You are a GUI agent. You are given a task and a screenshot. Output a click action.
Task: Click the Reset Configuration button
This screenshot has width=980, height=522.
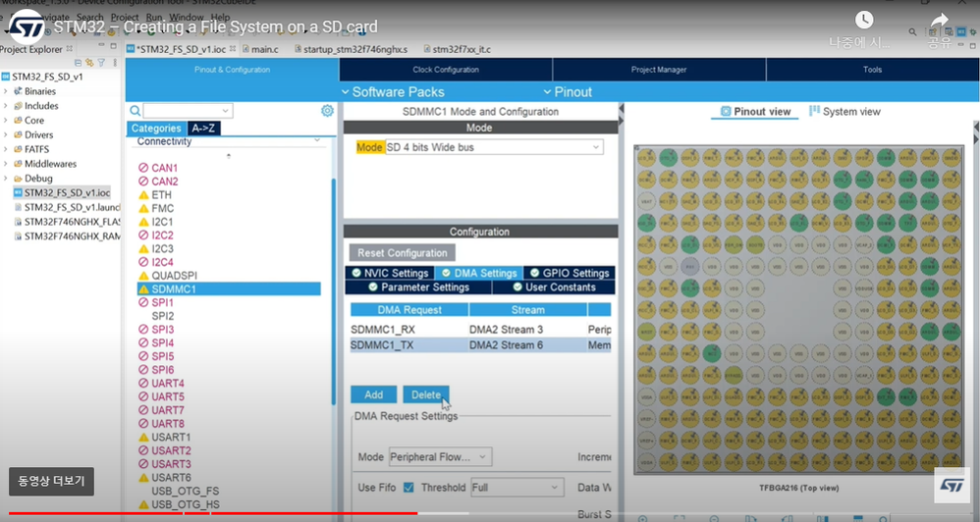(x=403, y=253)
